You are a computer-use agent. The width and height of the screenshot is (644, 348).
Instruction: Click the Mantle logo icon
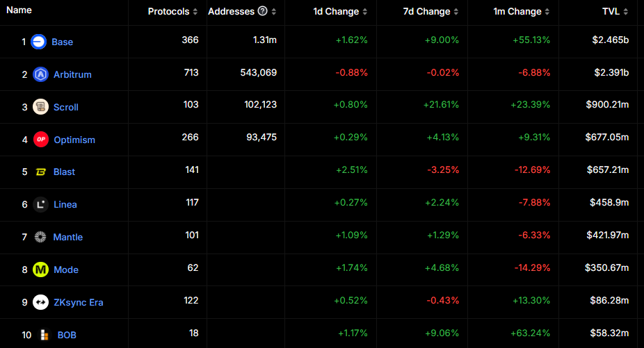pyautogui.click(x=41, y=237)
